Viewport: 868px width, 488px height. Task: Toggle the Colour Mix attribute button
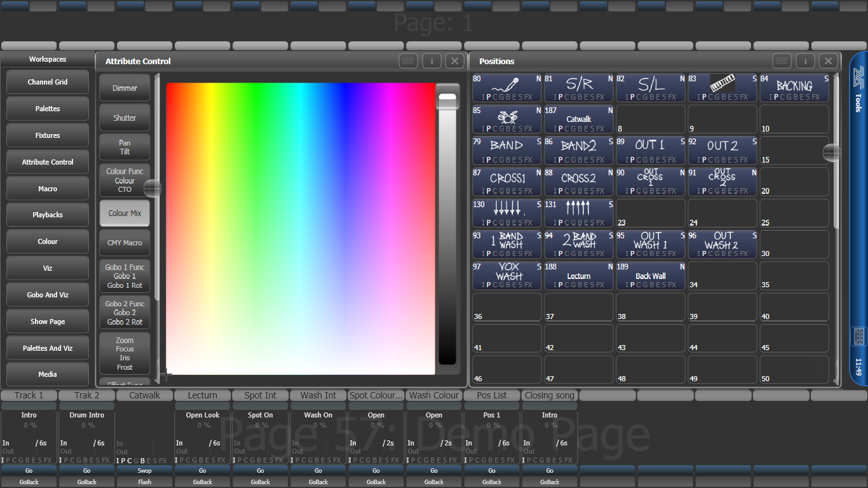(125, 213)
